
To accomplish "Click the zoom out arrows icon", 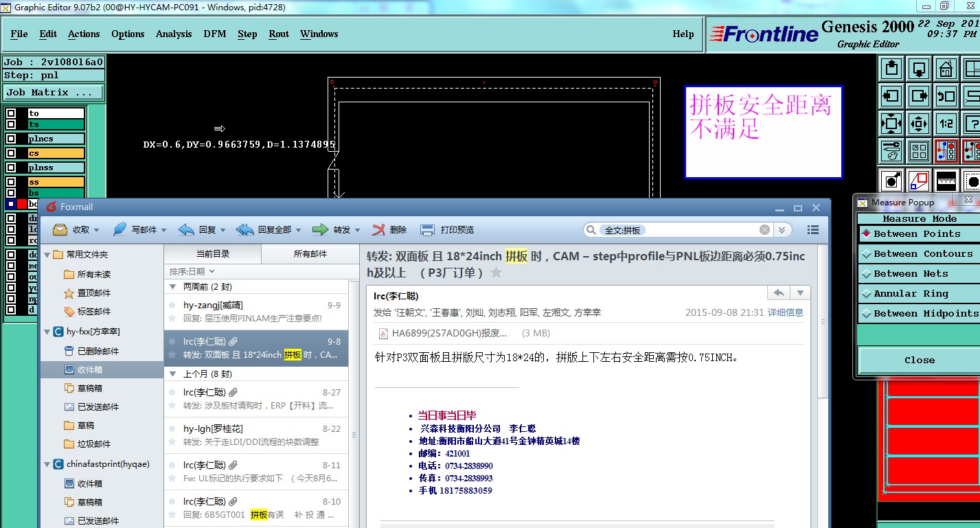I will pyautogui.click(x=918, y=124).
